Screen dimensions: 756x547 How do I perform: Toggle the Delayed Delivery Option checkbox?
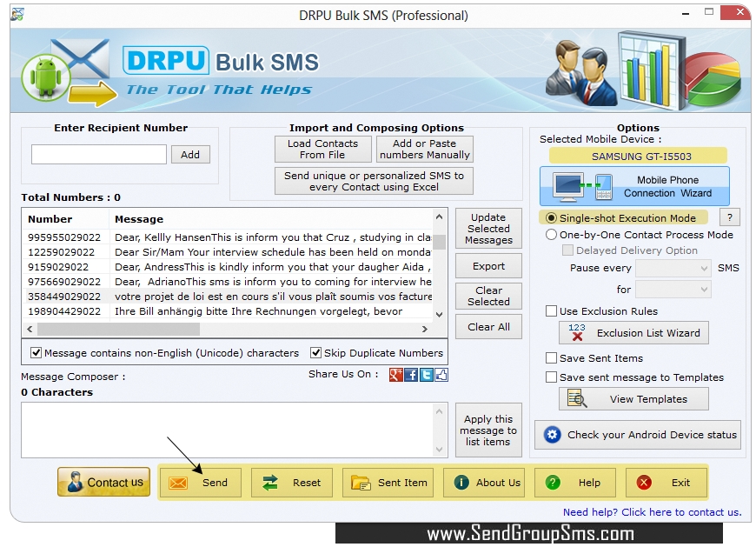[568, 250]
